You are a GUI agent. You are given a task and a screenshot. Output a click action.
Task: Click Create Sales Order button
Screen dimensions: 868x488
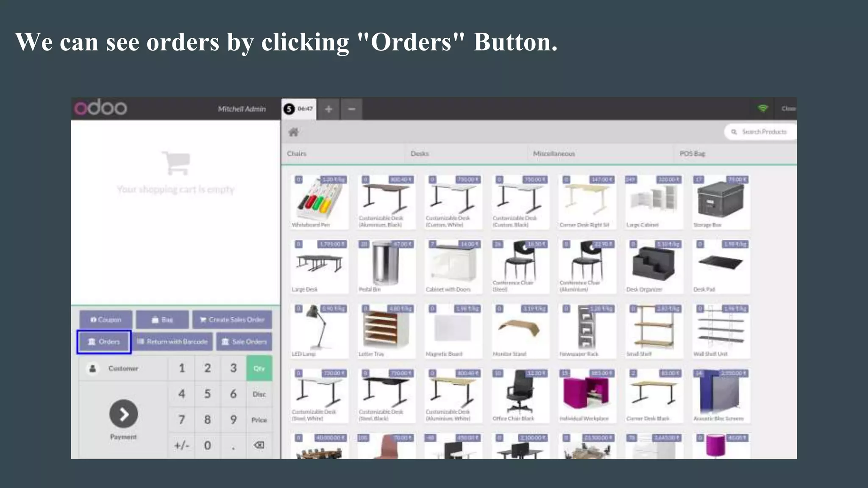[x=232, y=319]
